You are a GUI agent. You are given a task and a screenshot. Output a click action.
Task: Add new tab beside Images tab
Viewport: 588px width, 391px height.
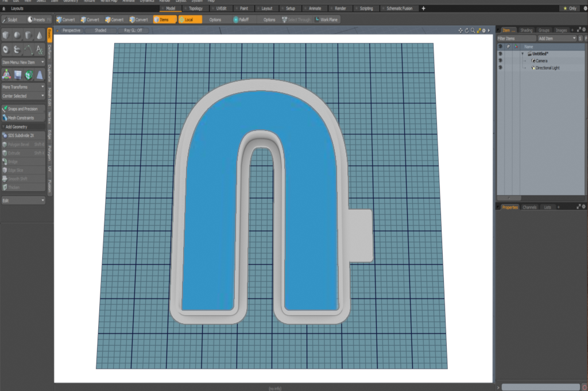[572, 30]
